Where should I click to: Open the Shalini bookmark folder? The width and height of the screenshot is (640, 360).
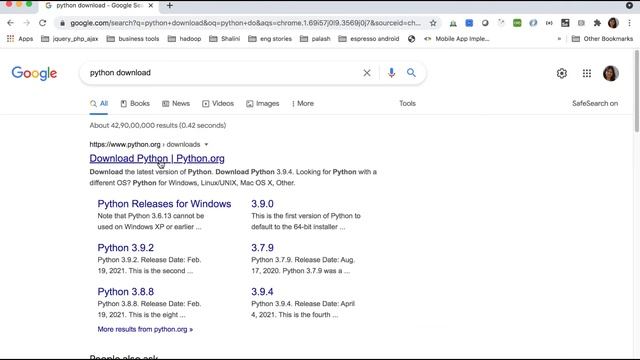224,39
